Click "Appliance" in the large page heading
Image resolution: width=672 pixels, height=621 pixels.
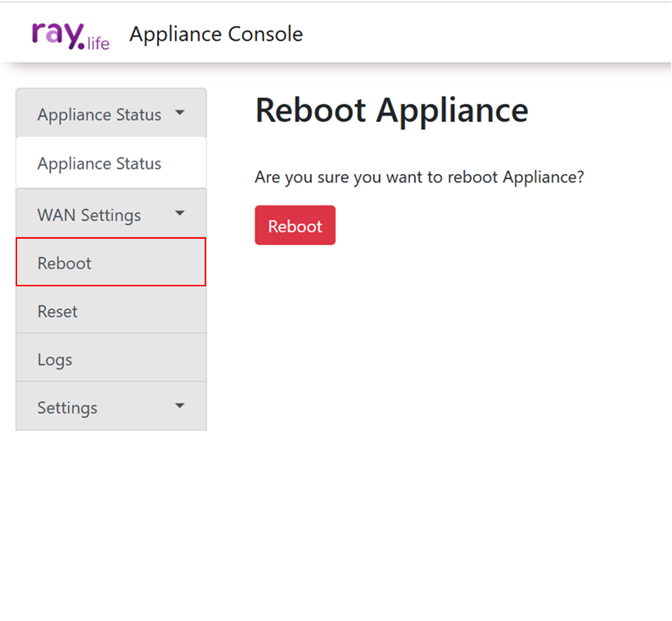click(452, 110)
